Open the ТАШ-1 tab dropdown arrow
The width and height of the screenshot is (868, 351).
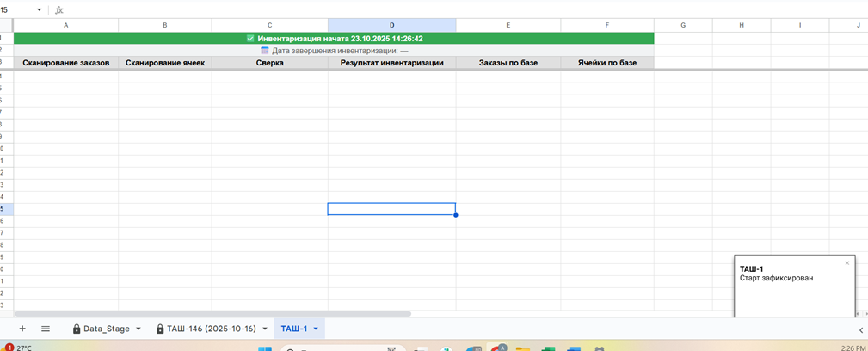coord(316,329)
